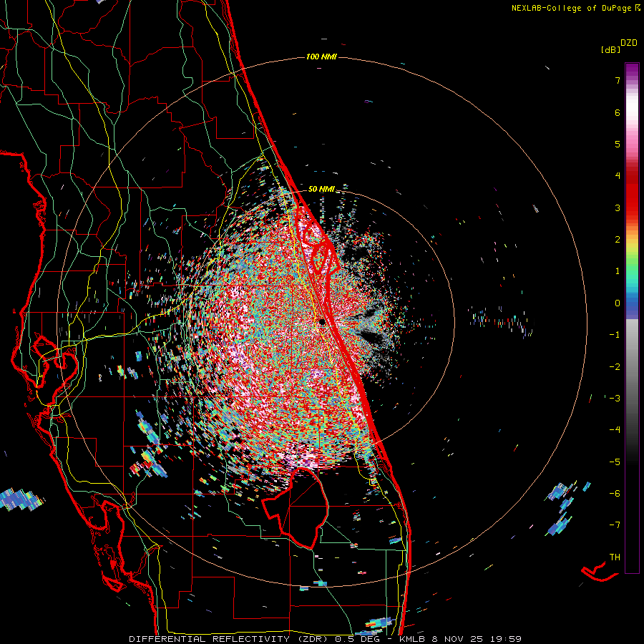Click the 3 value on color scale
Image resolution: width=644 pixels, height=644 pixels.
[618, 208]
